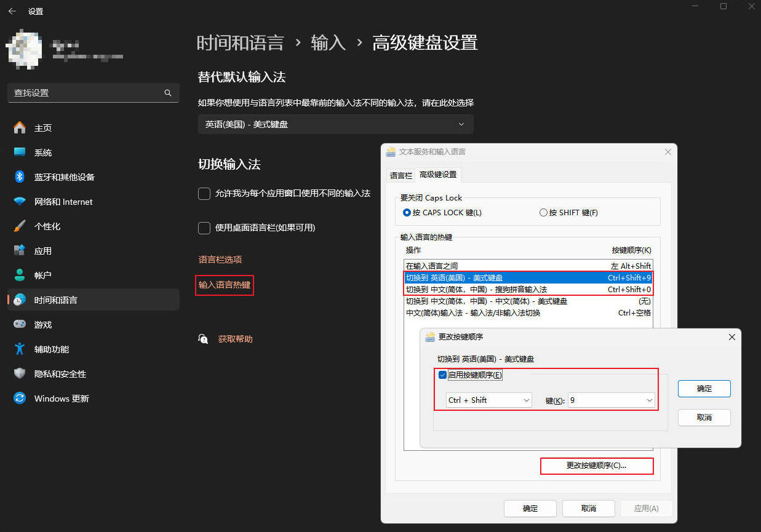Select the 蓝牙和其他设备 Bluetooth icon
The height and width of the screenshot is (532, 761).
[x=20, y=177]
